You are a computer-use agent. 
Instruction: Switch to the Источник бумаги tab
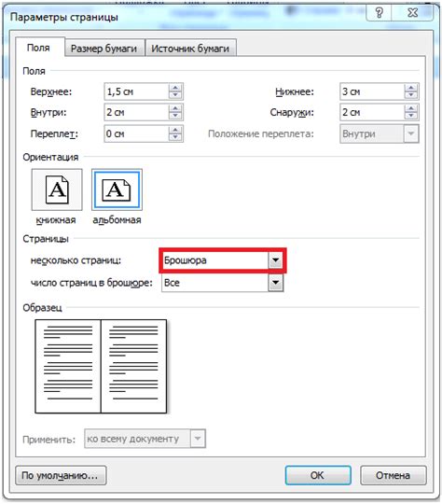[x=190, y=49]
